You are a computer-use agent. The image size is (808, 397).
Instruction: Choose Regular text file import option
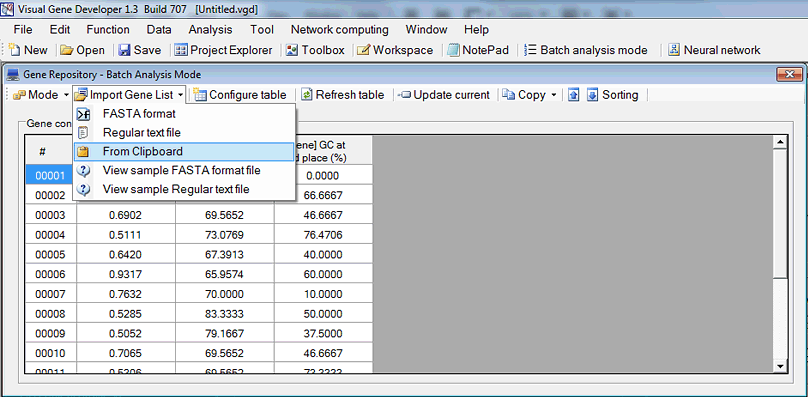(x=184, y=133)
